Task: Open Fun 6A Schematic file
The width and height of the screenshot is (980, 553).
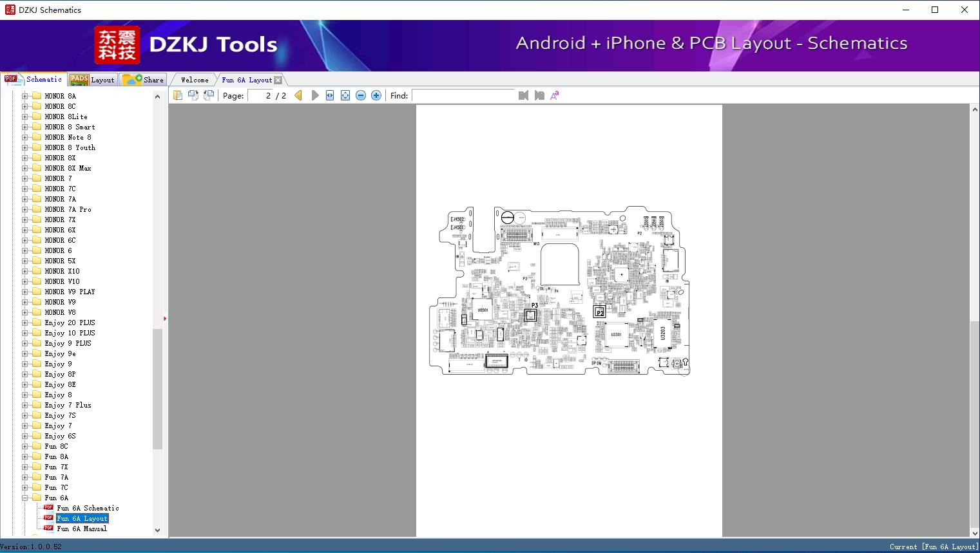Action: (88, 508)
